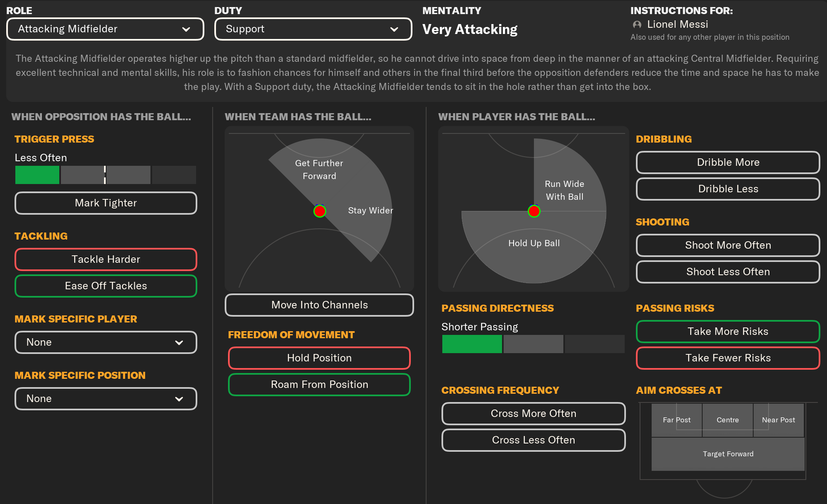Click the second segment of Trigger Press slider
This screenshot has height=504, width=827.
(83, 175)
